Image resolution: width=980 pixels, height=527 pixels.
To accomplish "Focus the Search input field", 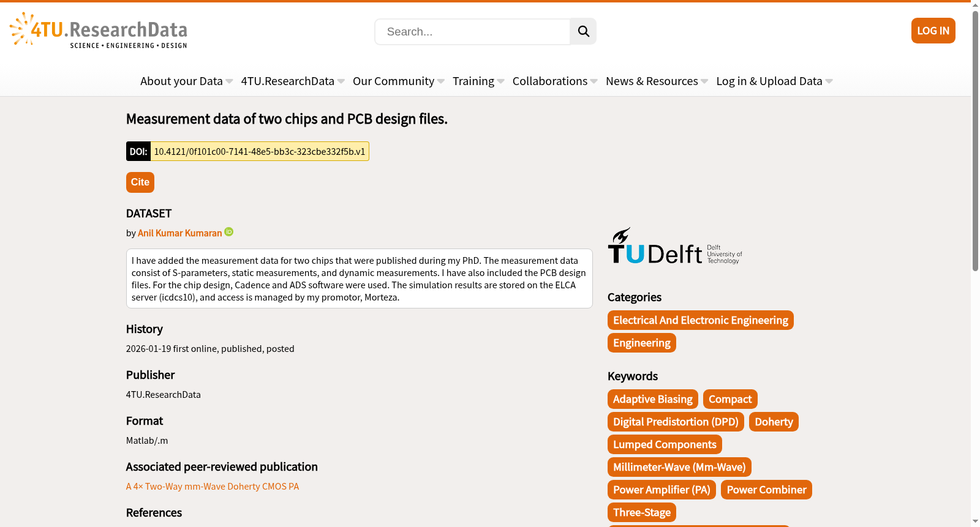I will click(472, 31).
